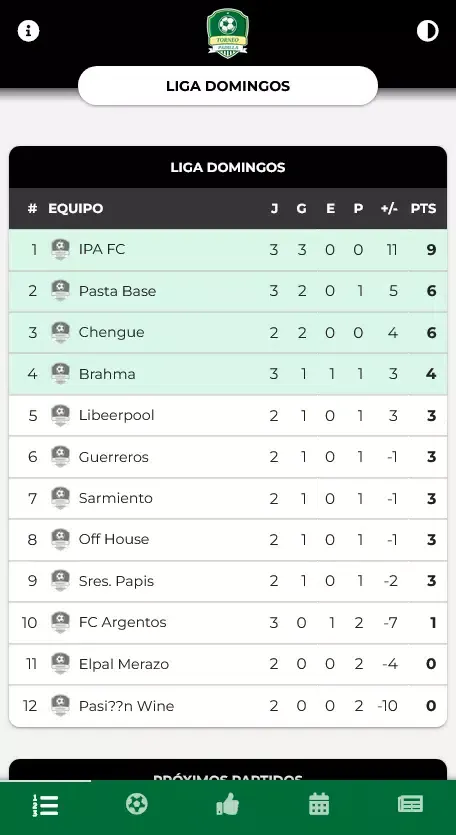Viewport: 456px width, 835px height.
Task: Click the Pasta Base team crest
Action: pyautogui.click(x=60, y=291)
